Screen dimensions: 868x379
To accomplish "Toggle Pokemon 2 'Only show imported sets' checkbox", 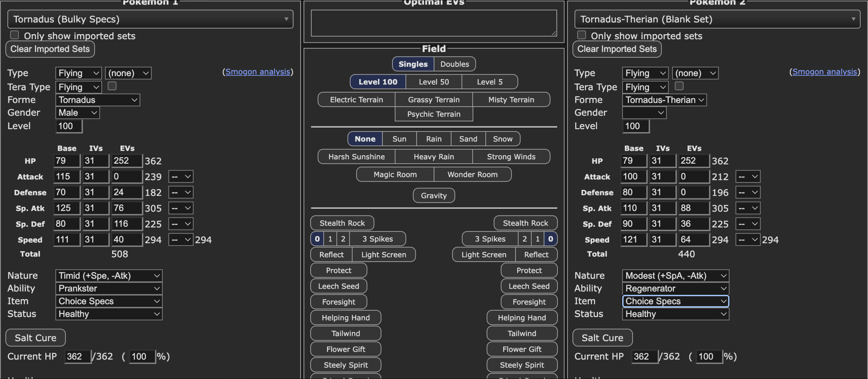I will tap(581, 35).
